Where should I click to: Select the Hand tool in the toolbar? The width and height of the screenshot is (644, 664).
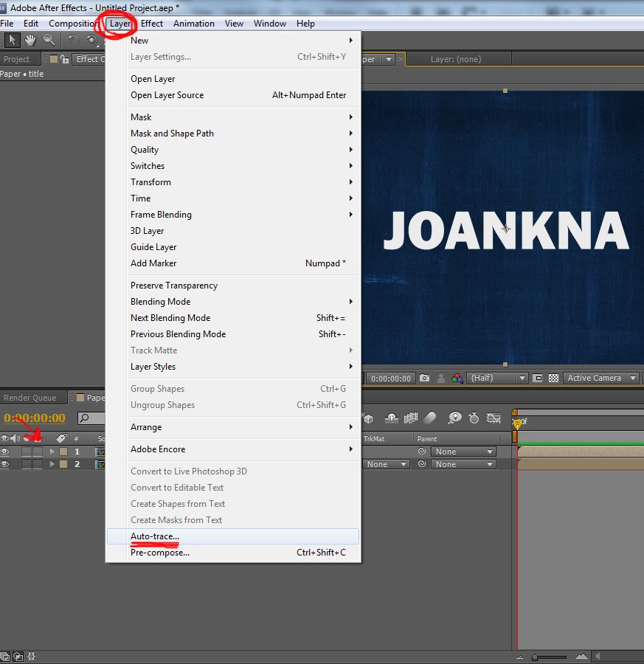click(x=30, y=40)
